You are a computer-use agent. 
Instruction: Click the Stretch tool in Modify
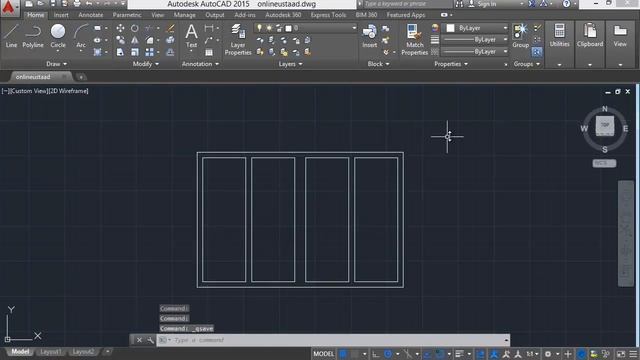tap(120, 52)
